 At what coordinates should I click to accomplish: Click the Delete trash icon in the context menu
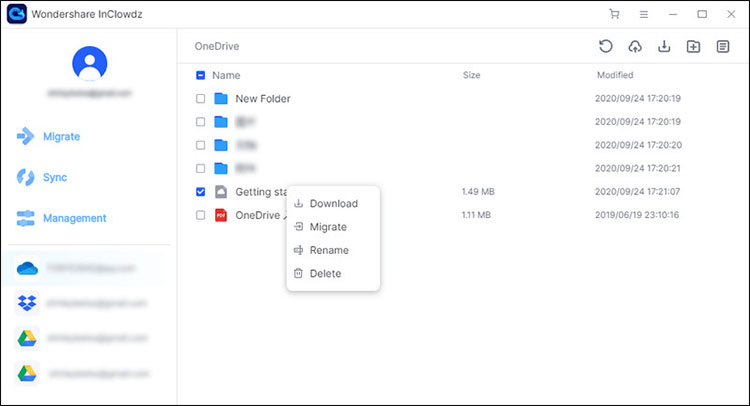pyautogui.click(x=298, y=274)
